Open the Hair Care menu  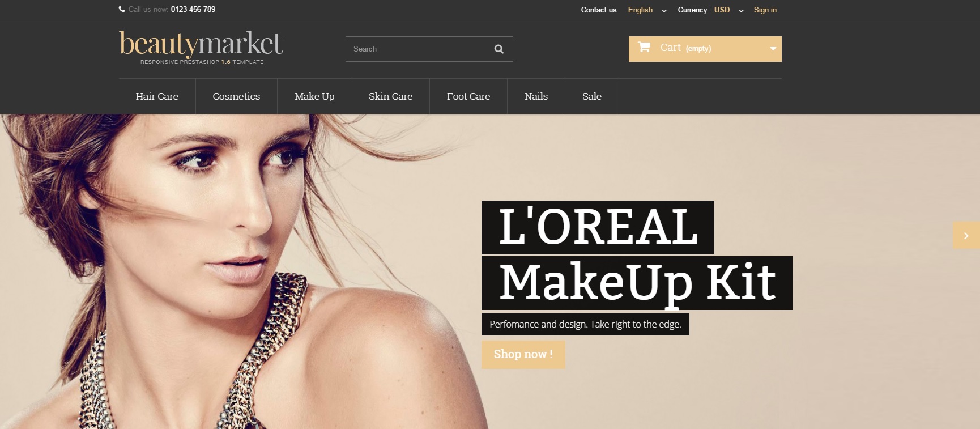pos(157,96)
